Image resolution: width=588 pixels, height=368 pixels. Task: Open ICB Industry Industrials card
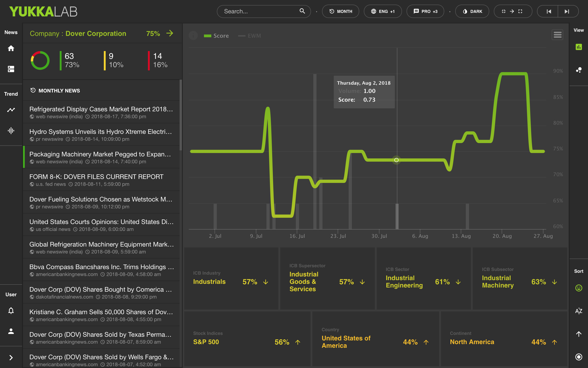pos(231,279)
